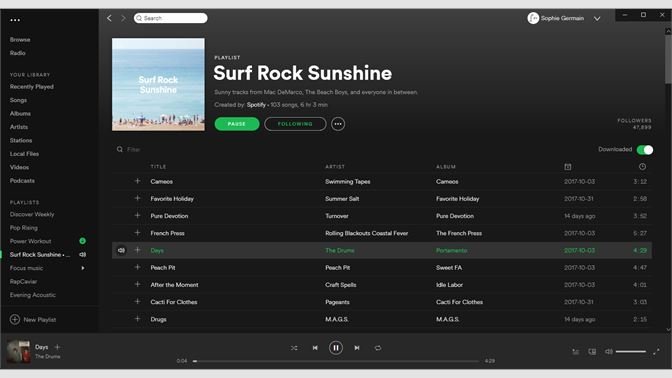Open Sophie Germain profile avatar
The width and height of the screenshot is (672, 378).
pyautogui.click(x=533, y=18)
